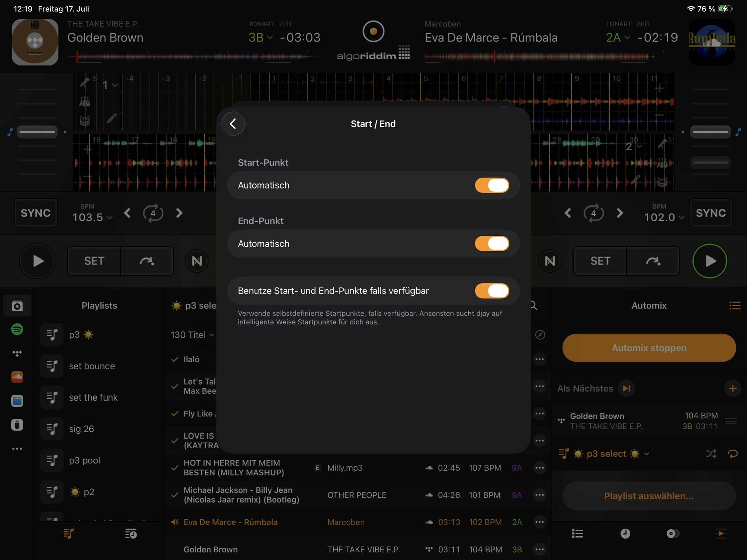Click the search icon above the track list
Viewport: 747px width, 560px height.
(534, 306)
